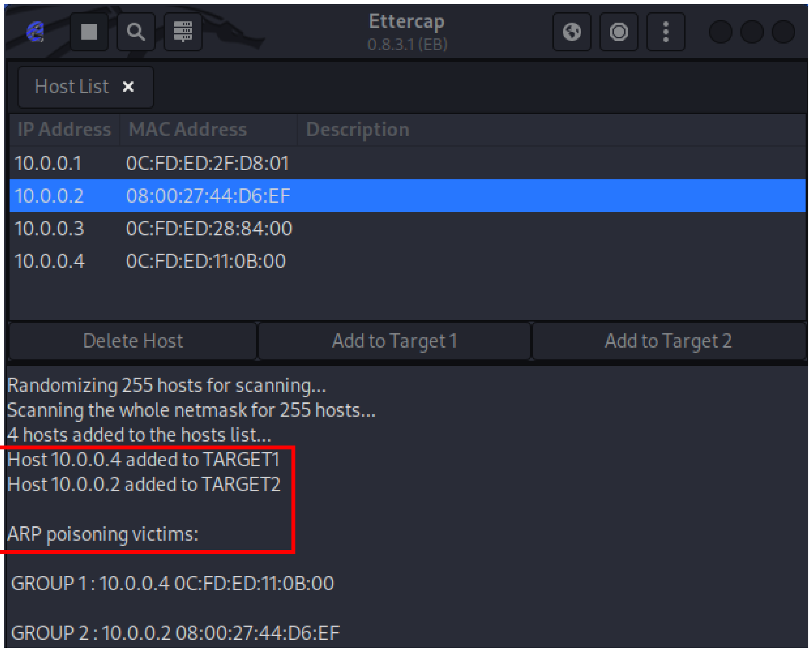Open the hosts list toolbar icon
Image resolution: width=812 pixels, height=653 pixels.
click(x=183, y=32)
